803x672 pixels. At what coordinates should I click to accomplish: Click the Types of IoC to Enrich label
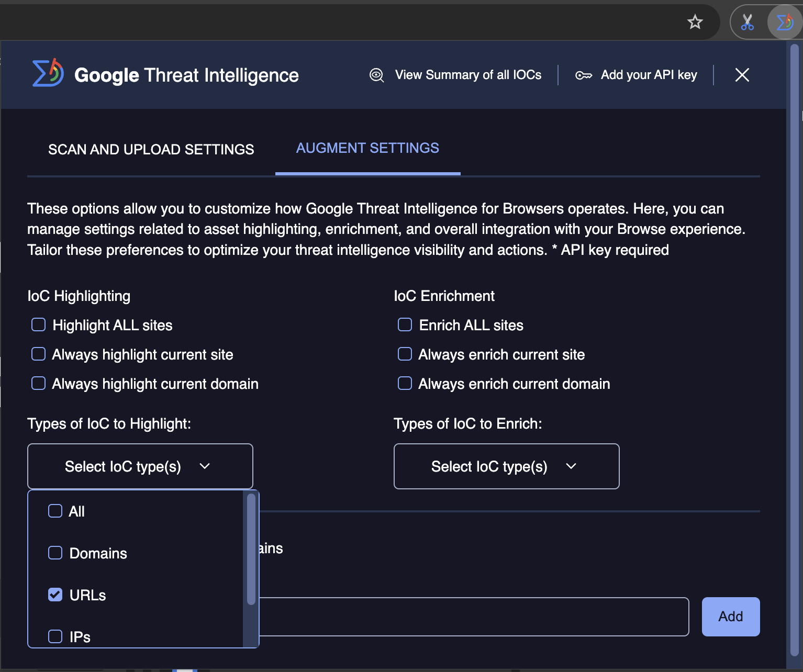click(468, 424)
